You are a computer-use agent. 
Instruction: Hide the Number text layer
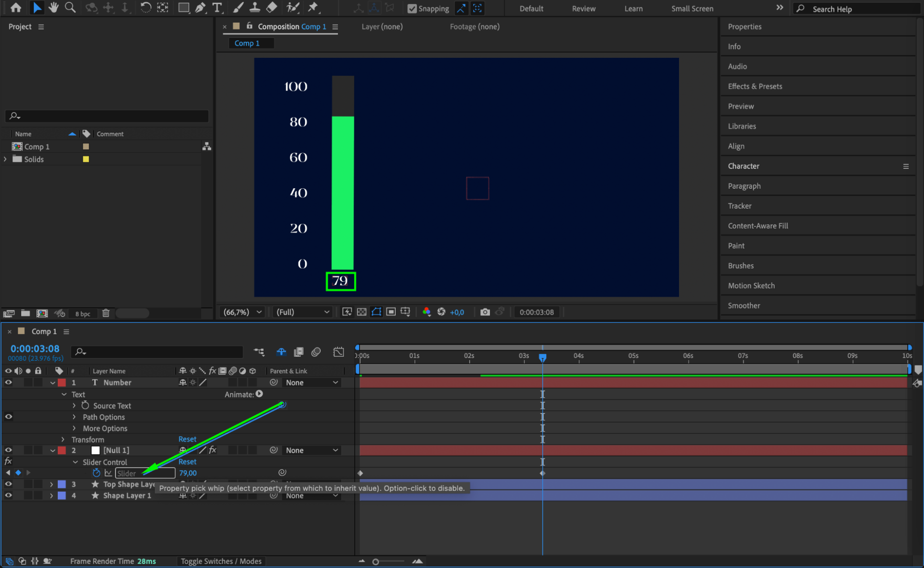click(8, 383)
